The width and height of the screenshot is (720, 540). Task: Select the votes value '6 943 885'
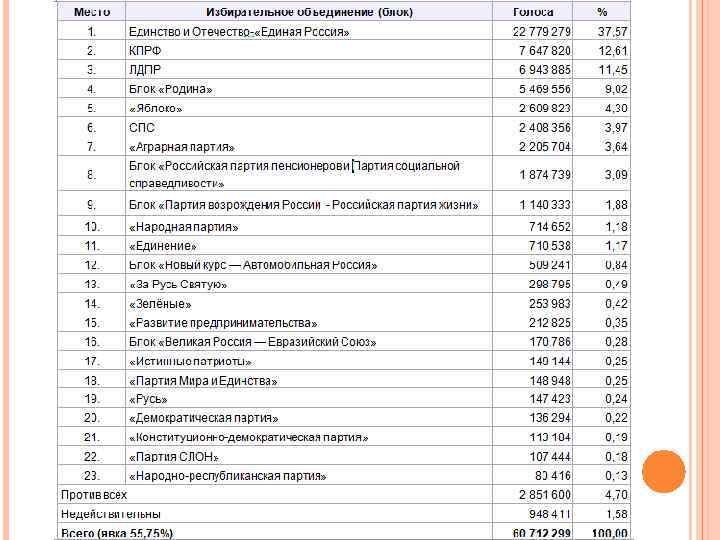(545, 70)
